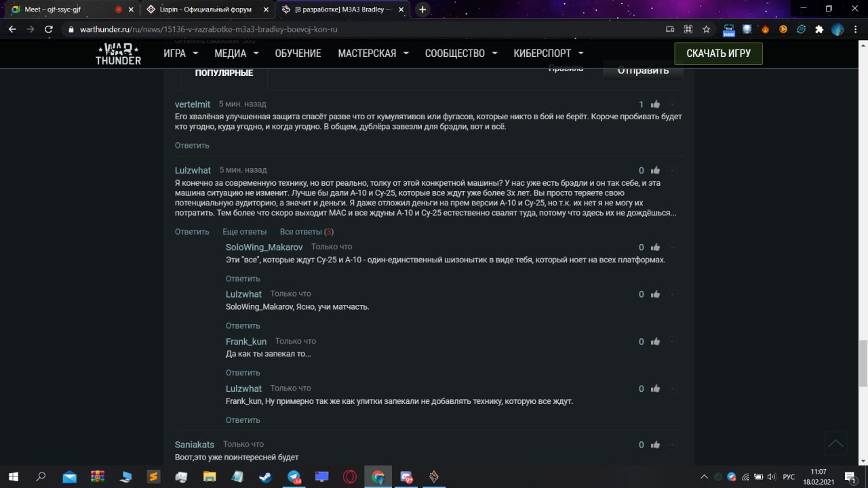Reply to SoloWing_Makarov's comment
Viewport: 868px width, 488px height.
tap(243, 279)
